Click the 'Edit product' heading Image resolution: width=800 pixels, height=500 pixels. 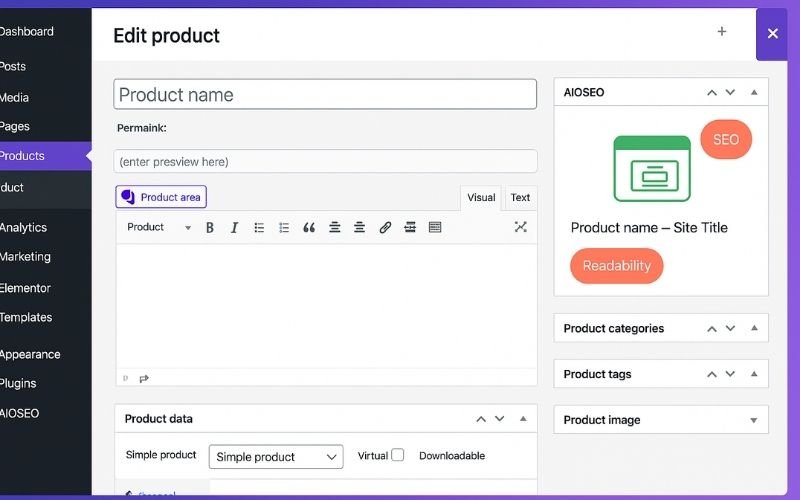166,36
